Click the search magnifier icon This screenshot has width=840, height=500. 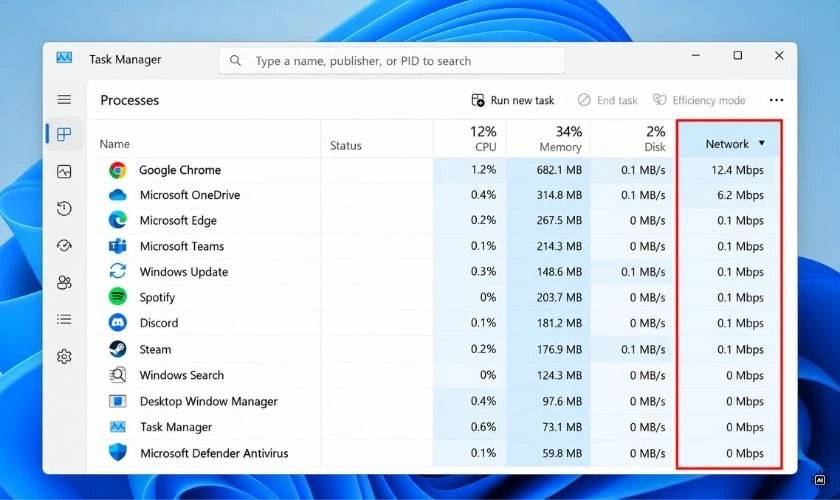coord(235,61)
